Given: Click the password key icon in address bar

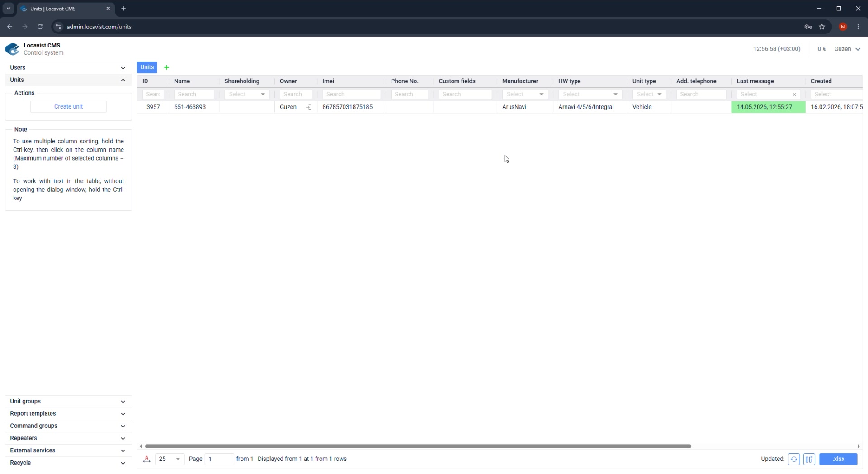Looking at the screenshot, I should click(x=808, y=27).
